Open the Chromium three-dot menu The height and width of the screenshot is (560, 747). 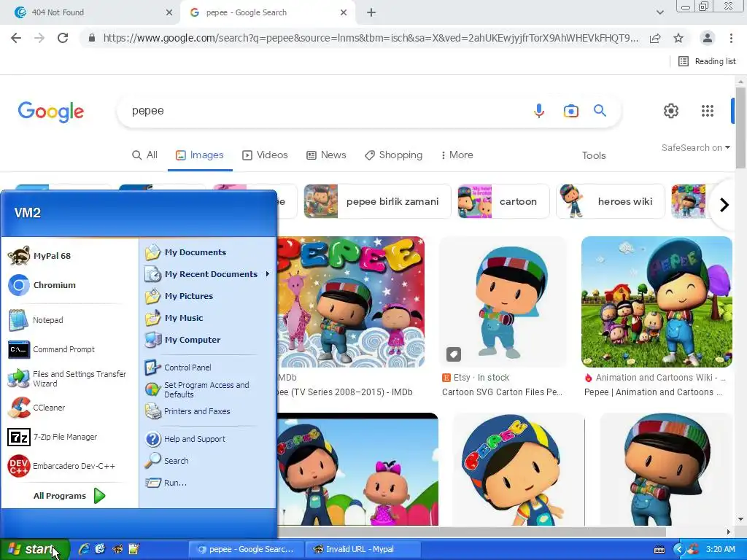pyautogui.click(x=731, y=38)
